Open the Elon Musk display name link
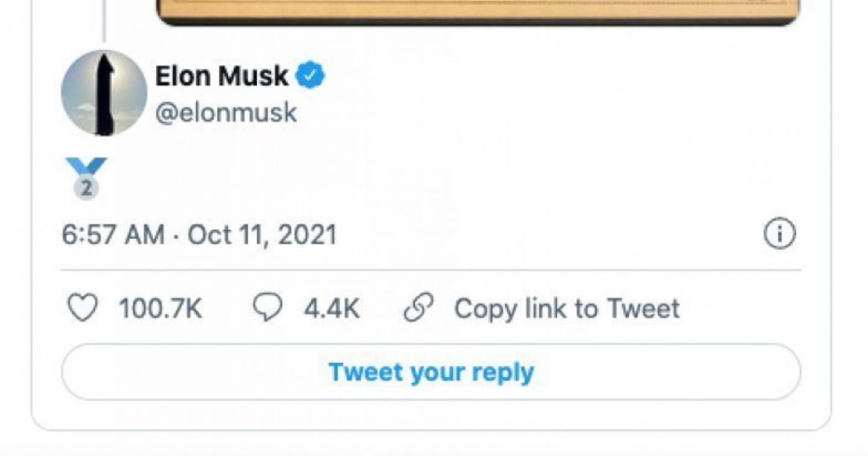868x456 pixels. click(x=222, y=77)
